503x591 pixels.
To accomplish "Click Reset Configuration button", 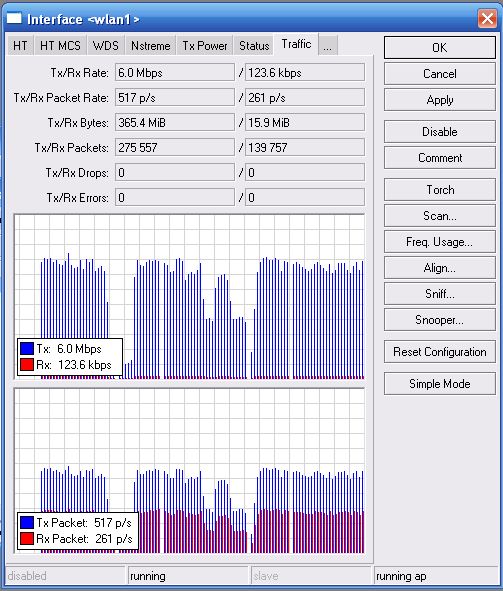I will click(440, 352).
